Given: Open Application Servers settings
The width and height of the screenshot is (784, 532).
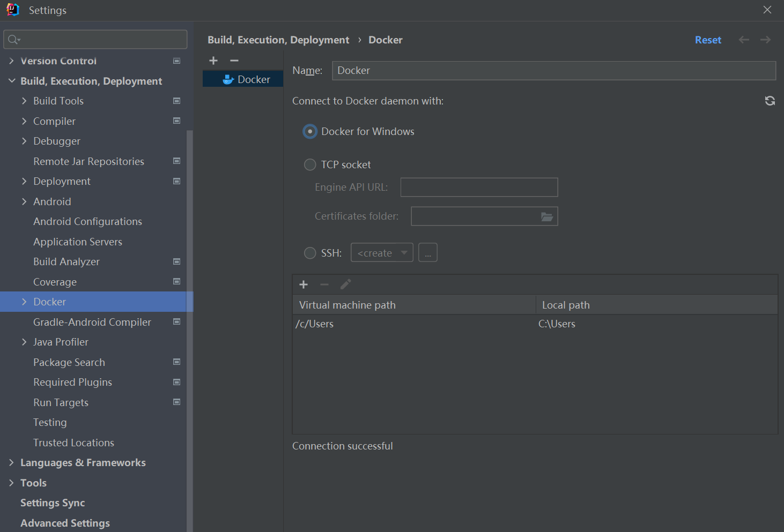Looking at the screenshot, I should (x=78, y=242).
